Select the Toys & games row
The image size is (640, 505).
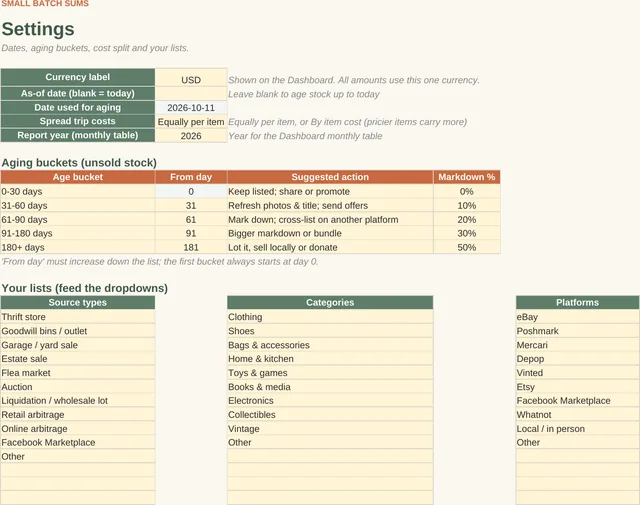[330, 373]
